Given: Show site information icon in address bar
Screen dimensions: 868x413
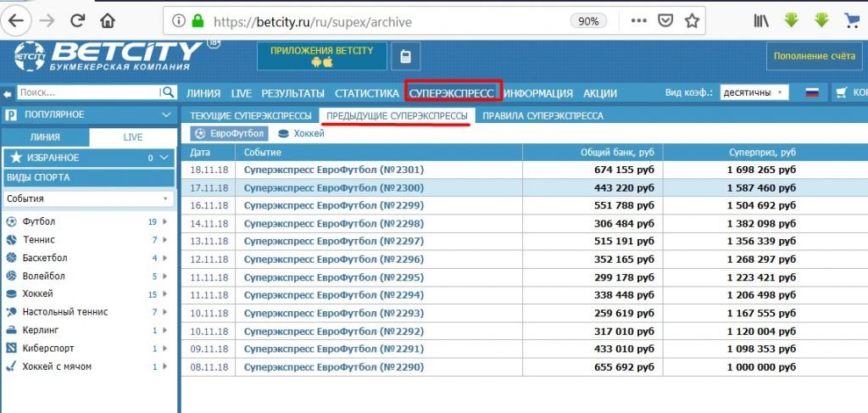Looking at the screenshot, I should 178,21.
